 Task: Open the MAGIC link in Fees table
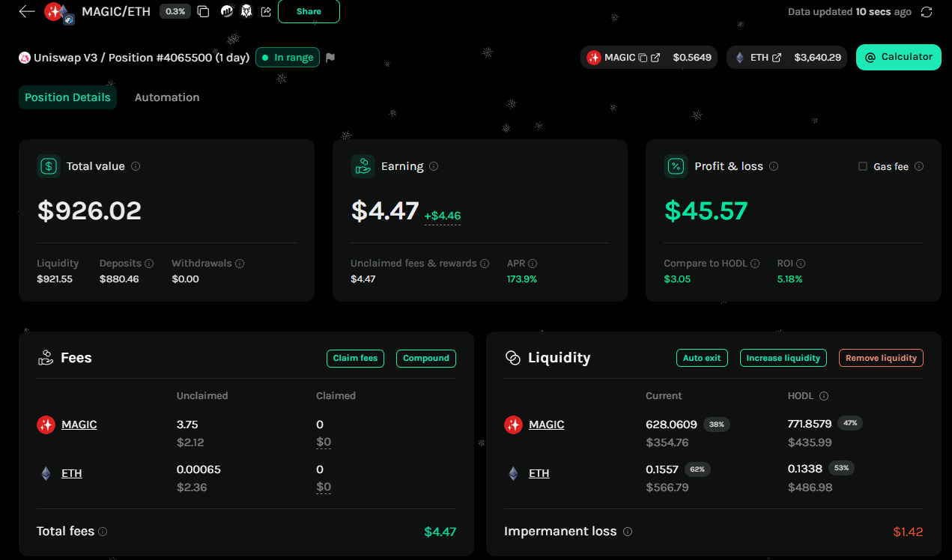[79, 424]
